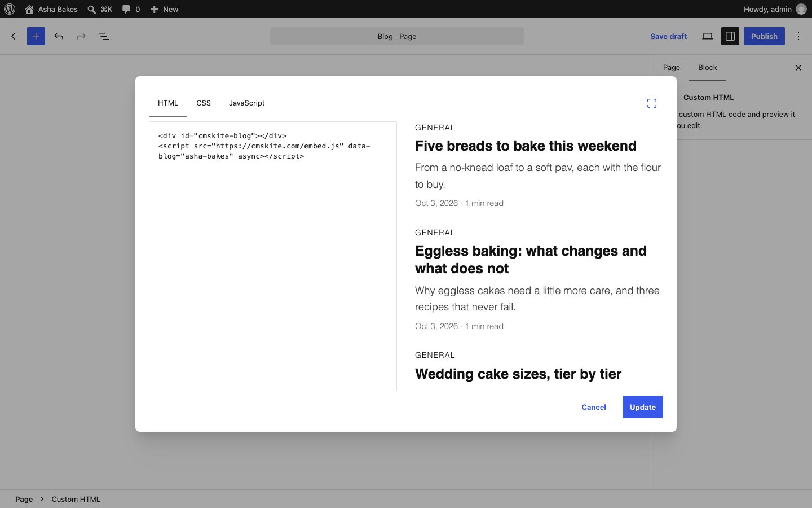Click Save draft
This screenshot has width=812, height=508.
click(x=669, y=36)
